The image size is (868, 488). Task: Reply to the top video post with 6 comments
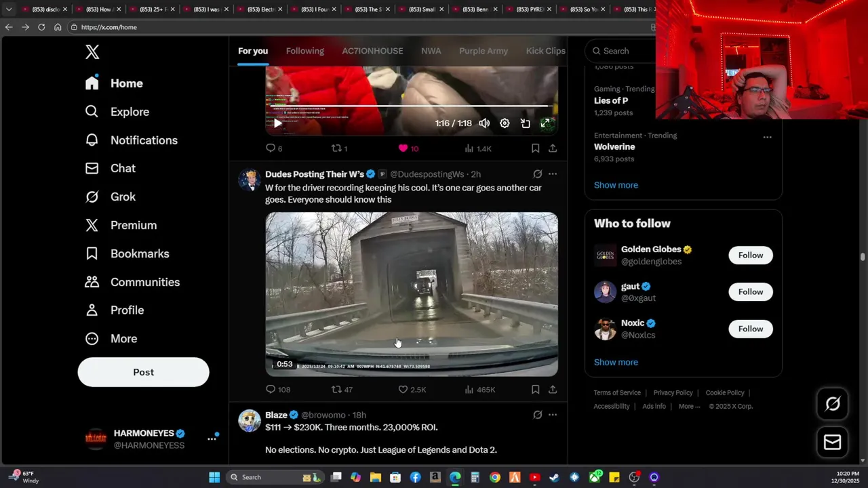coord(274,148)
